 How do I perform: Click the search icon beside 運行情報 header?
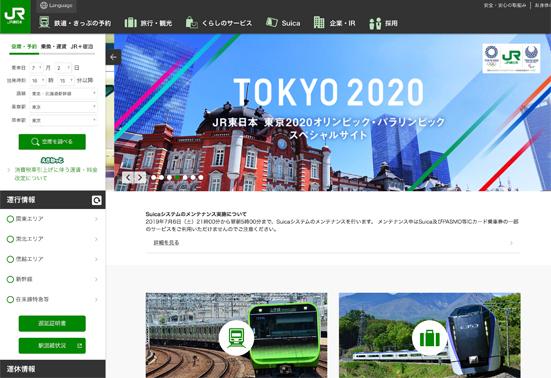coord(97,200)
